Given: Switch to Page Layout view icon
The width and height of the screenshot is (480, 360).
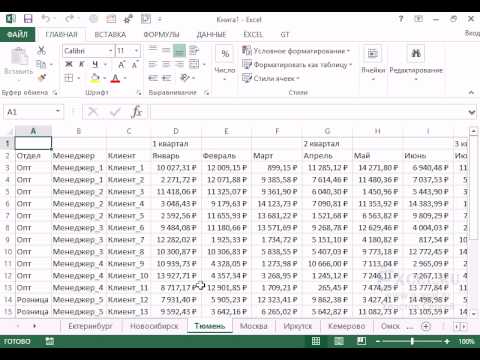Looking at the screenshot, I should [x=339, y=341].
